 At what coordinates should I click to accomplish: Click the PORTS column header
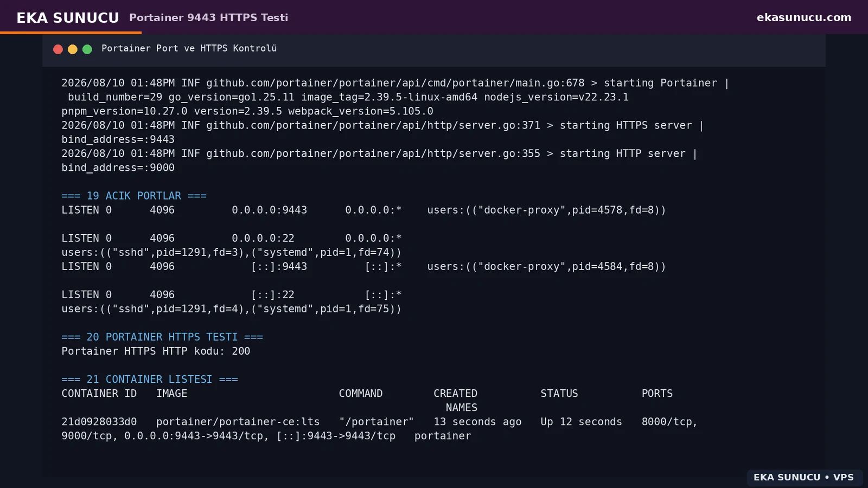[657, 393]
